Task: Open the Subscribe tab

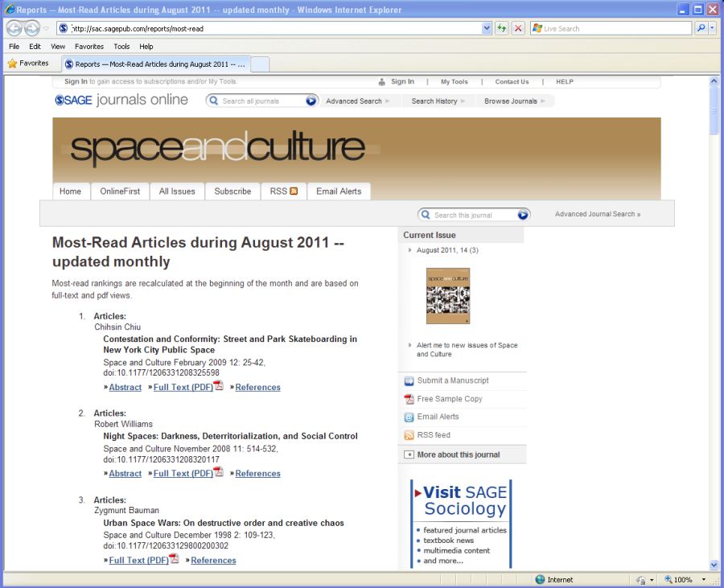Action: (x=232, y=191)
